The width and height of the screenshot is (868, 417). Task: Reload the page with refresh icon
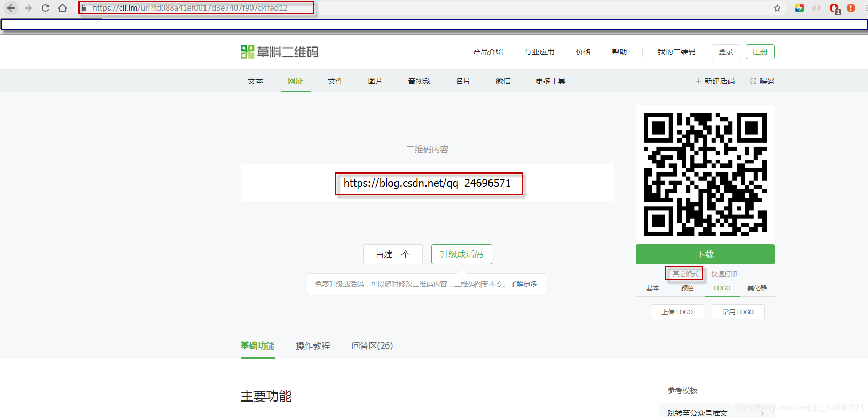[45, 8]
